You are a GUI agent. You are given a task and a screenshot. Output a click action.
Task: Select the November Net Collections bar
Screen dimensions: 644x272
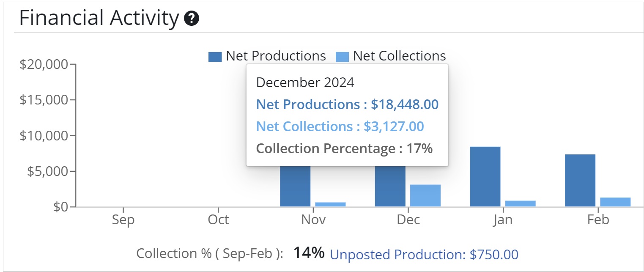point(330,204)
